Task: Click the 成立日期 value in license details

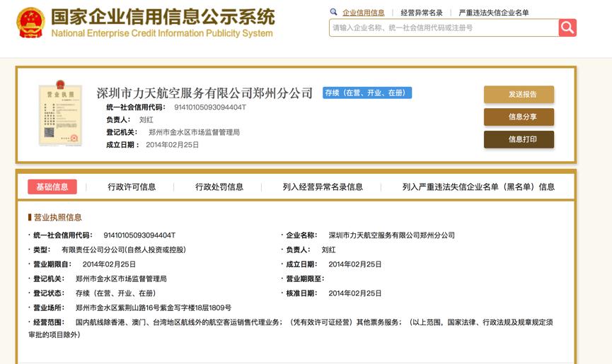Action: pyautogui.click(x=354, y=264)
